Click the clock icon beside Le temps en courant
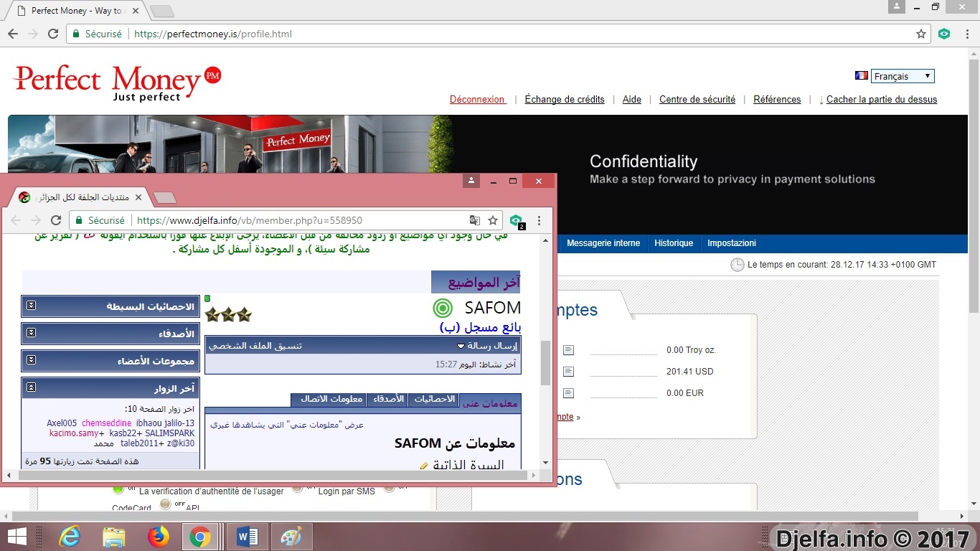The image size is (980, 551). [737, 265]
